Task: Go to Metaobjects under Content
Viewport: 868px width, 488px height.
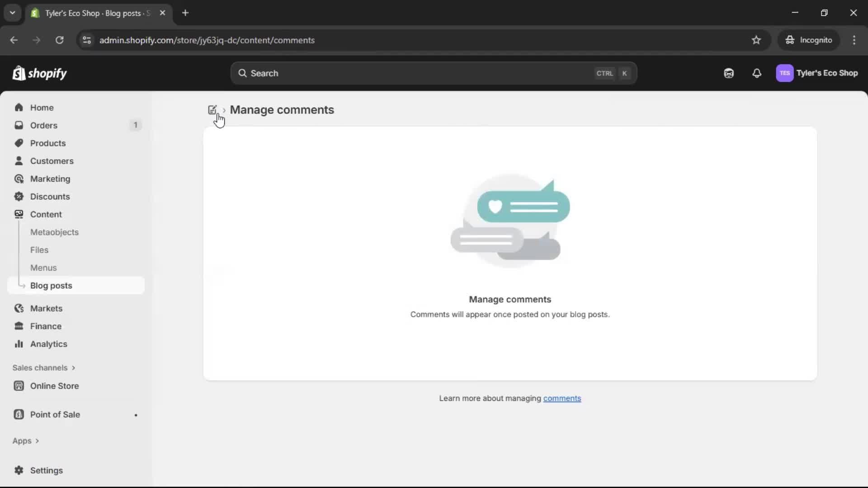Action: [54, 232]
